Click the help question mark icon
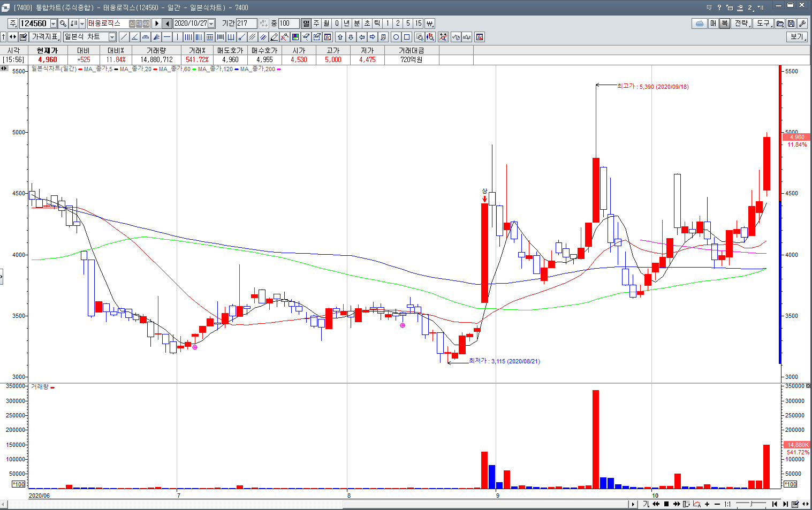The width and height of the screenshot is (812, 510). pos(719,7)
